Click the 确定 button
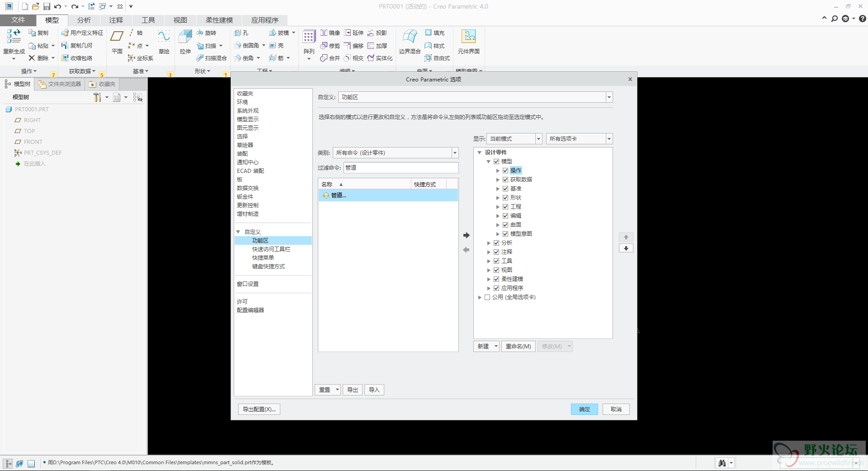This screenshot has width=868, height=471. (x=584, y=409)
